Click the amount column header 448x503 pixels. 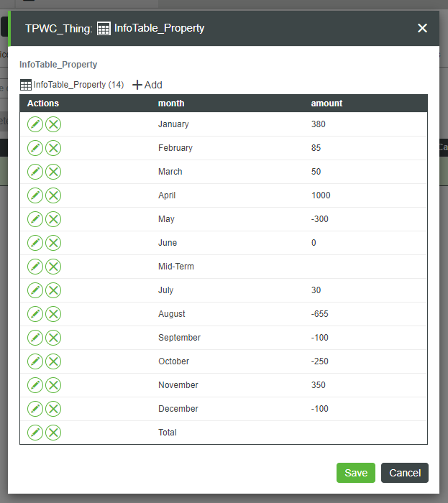pyautogui.click(x=326, y=103)
